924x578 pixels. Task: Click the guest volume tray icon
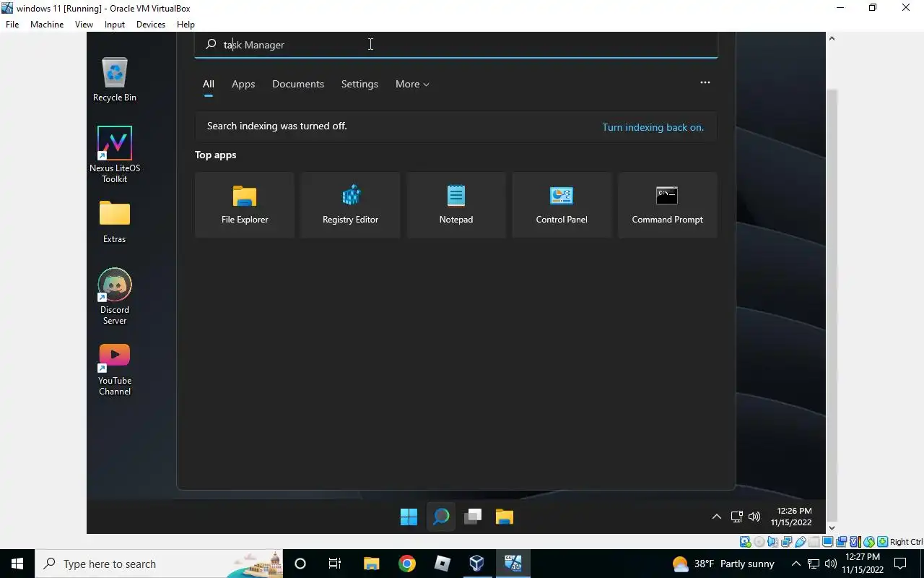pos(754,517)
